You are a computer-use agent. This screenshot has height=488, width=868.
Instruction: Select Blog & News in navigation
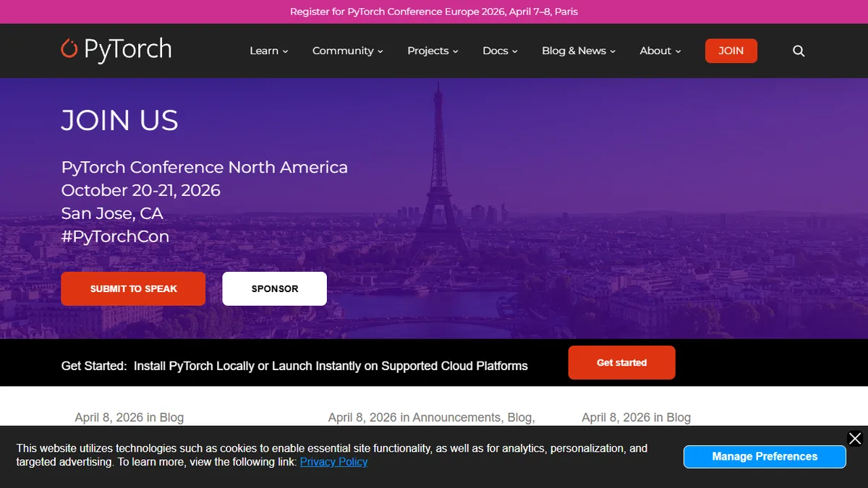pos(574,51)
